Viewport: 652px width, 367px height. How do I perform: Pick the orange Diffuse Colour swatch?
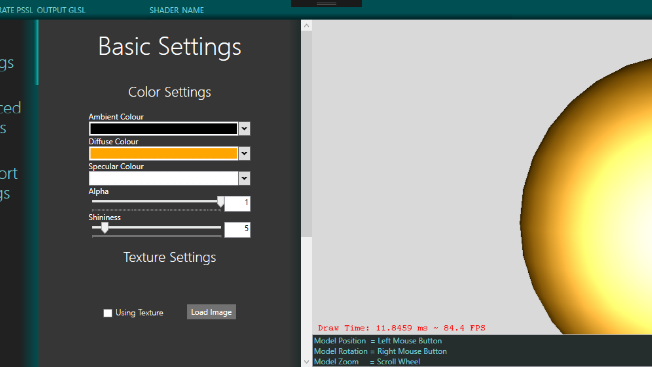click(x=163, y=153)
